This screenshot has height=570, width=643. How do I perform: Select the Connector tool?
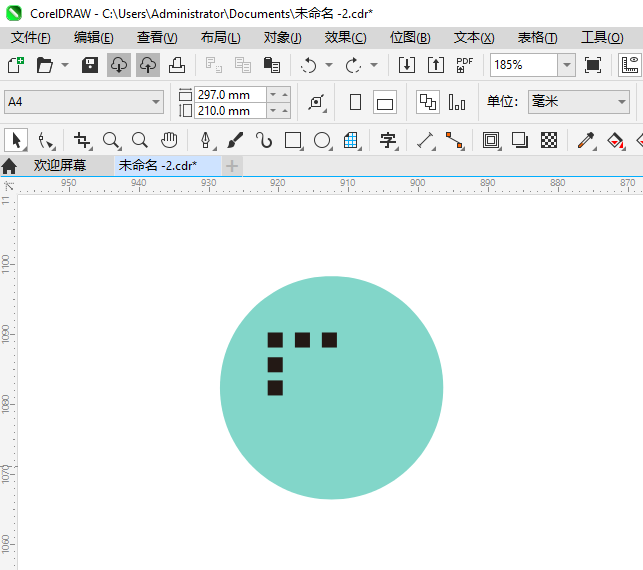point(454,141)
